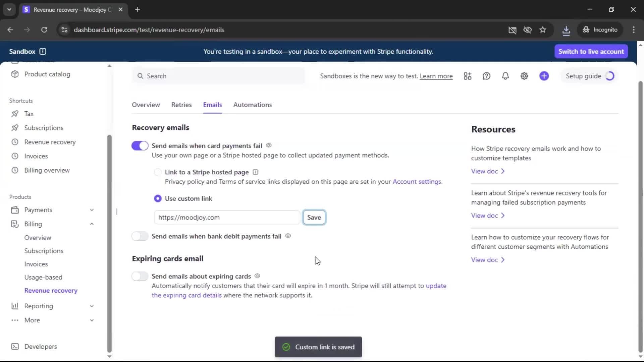
Task: Open the apps grid icon
Action: pyautogui.click(x=468, y=76)
